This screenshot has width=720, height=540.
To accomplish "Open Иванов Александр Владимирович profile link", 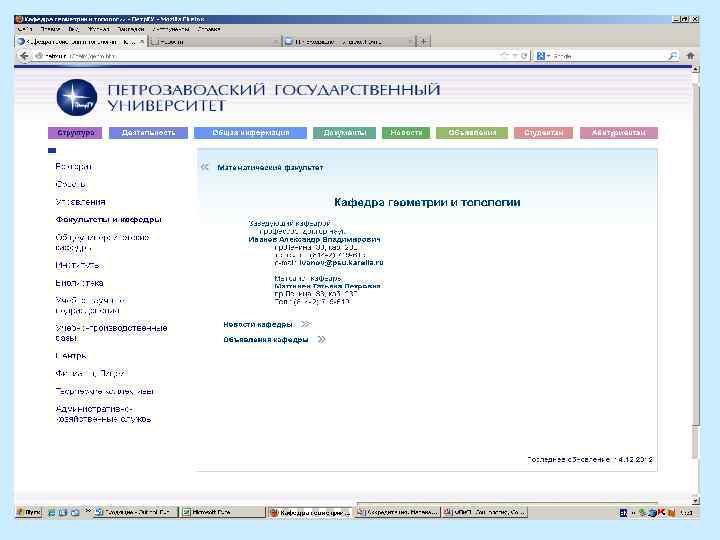I will [314, 239].
